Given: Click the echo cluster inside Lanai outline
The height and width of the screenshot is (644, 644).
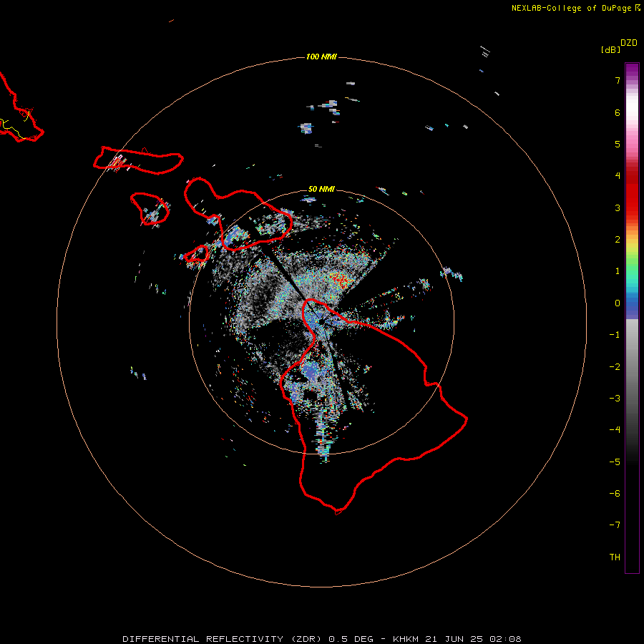Looking at the screenshot, I should [153, 215].
